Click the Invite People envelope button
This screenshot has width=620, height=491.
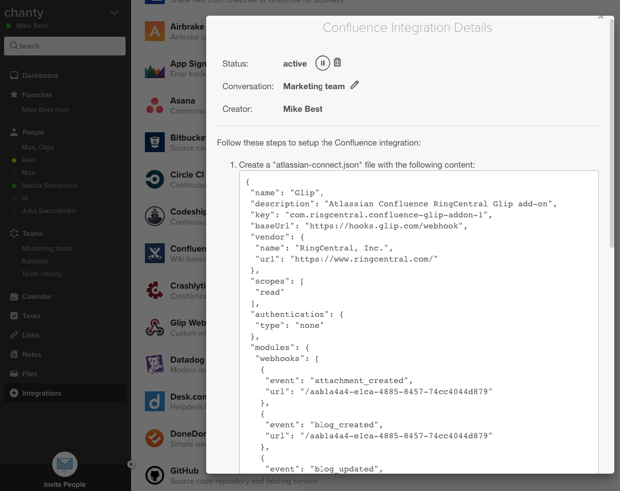click(x=65, y=464)
